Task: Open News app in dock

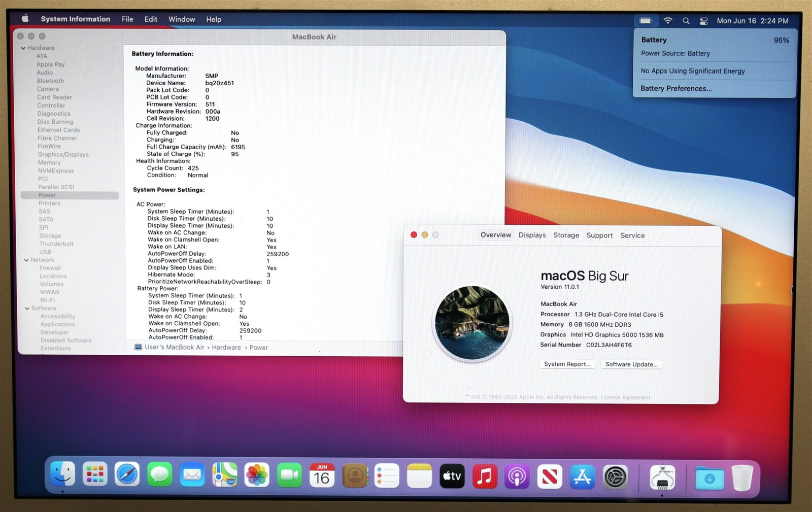Action: click(x=550, y=476)
